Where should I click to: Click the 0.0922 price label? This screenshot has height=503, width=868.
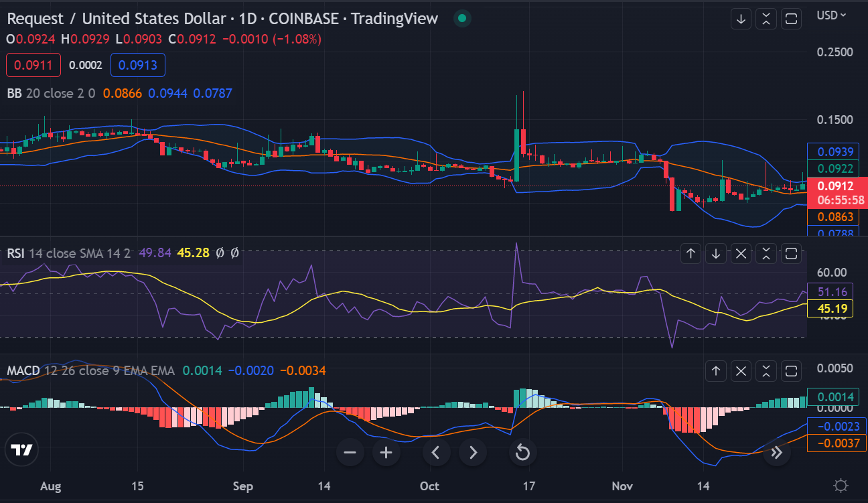click(833, 169)
